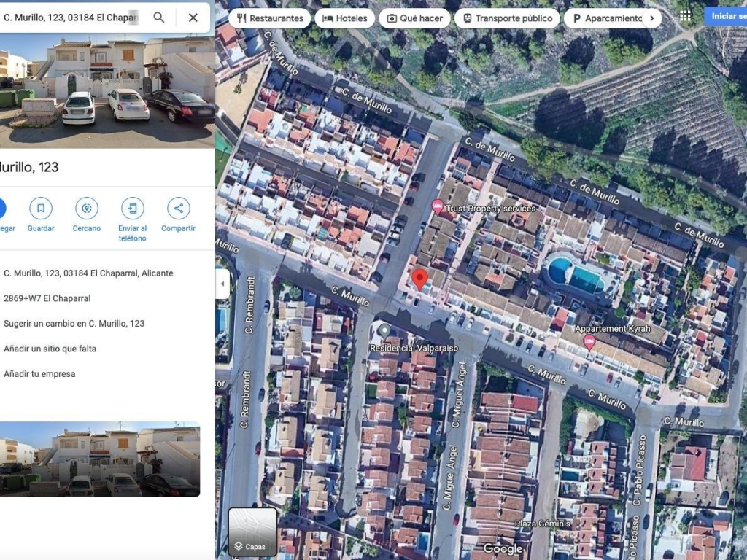The width and height of the screenshot is (747, 560).
Task: Search nearby with the Cercano icon
Action: point(87,215)
